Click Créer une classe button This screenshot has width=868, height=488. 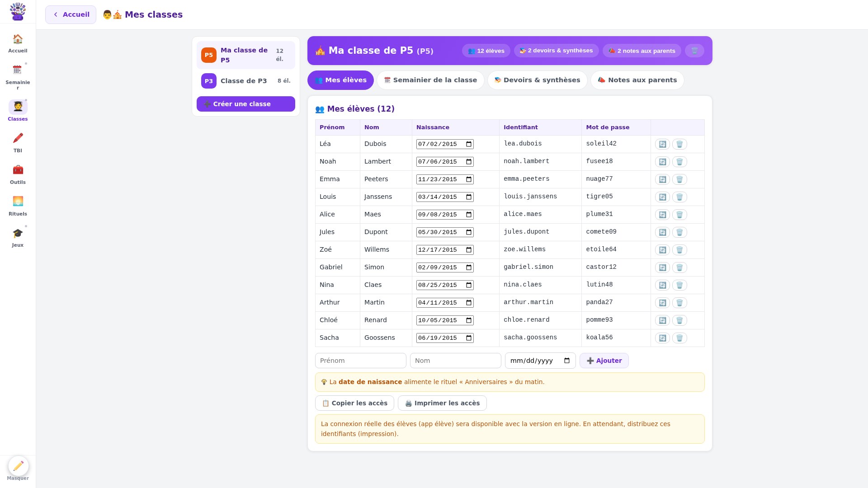pyautogui.click(x=246, y=104)
